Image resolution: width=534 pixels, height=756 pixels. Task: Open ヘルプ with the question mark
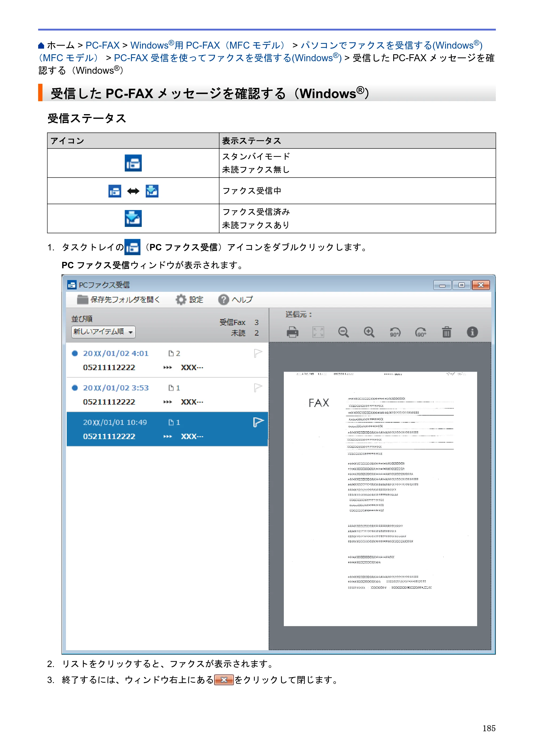click(x=235, y=300)
